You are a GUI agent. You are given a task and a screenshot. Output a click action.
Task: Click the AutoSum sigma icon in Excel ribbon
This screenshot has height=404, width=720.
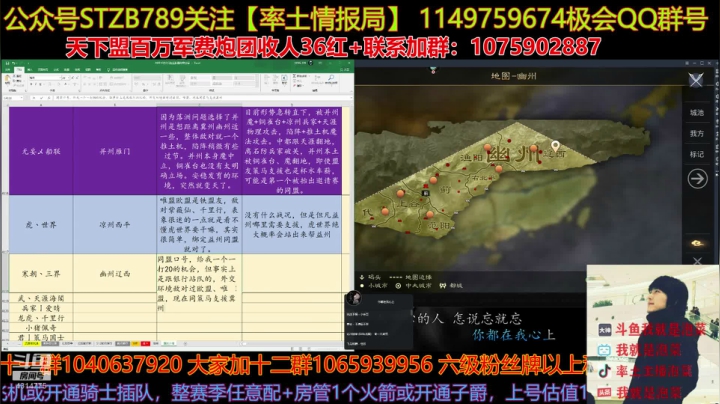click(x=294, y=76)
